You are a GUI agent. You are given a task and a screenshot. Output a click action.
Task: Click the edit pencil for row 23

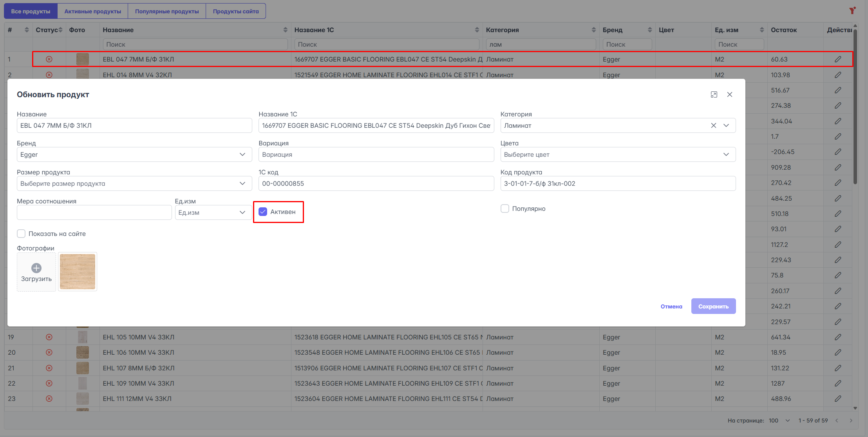(837, 399)
